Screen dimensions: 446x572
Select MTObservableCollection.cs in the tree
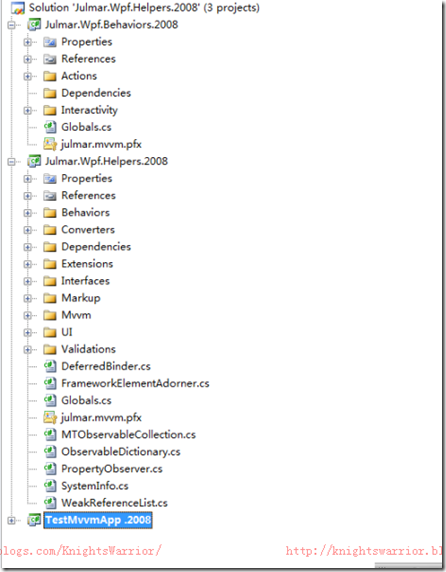click(x=128, y=434)
